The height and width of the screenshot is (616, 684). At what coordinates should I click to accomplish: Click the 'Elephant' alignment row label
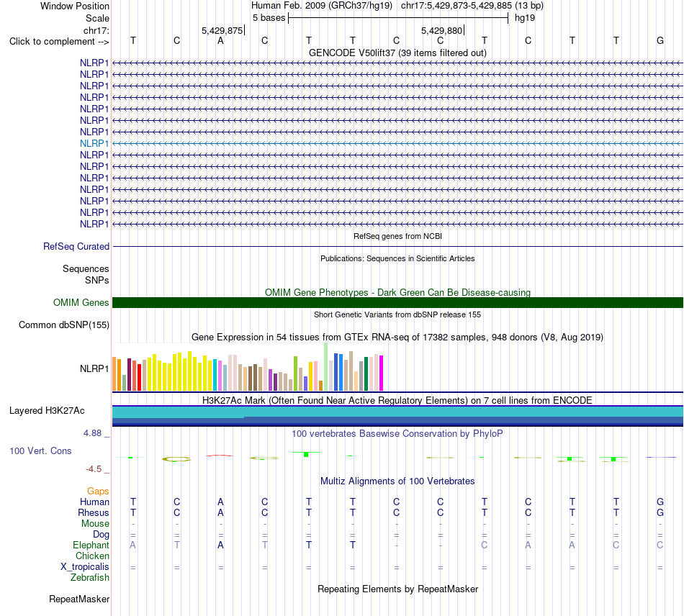(91, 545)
